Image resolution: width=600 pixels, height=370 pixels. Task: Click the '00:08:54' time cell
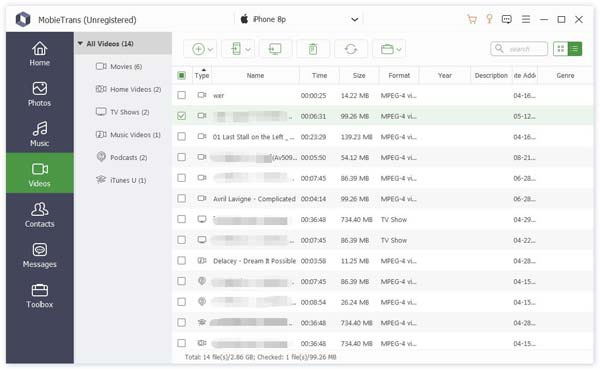click(x=313, y=302)
